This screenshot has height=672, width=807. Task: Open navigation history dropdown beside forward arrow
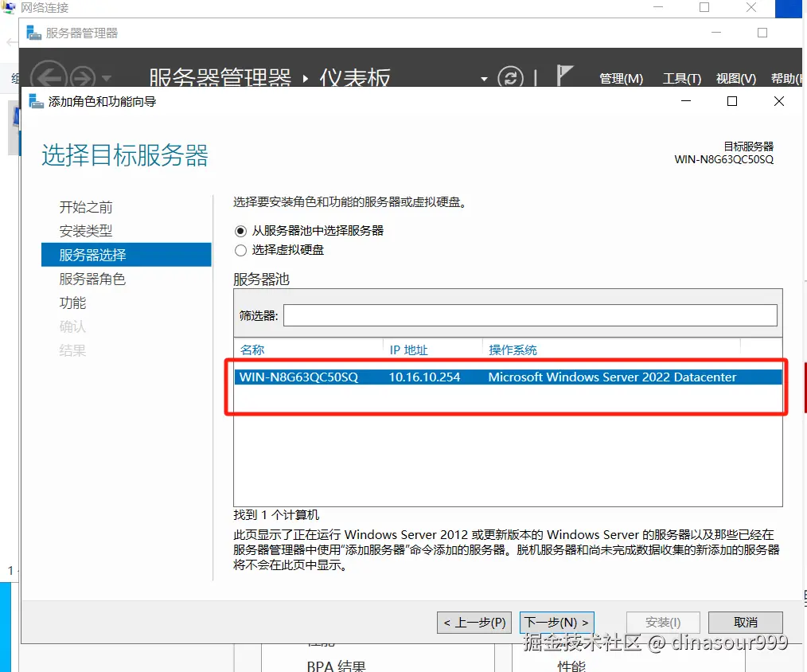[107, 78]
